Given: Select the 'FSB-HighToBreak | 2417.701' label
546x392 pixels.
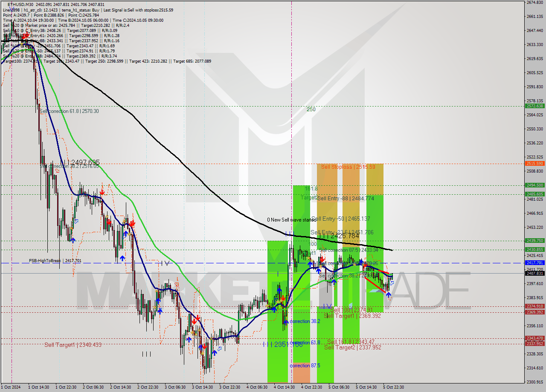Looking at the screenshot, I should (55, 260).
